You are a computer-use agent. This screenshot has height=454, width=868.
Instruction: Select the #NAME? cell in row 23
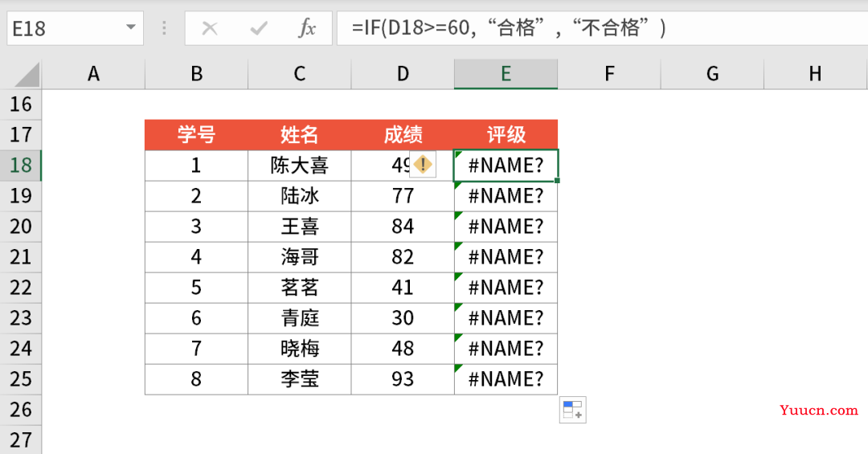tap(506, 318)
